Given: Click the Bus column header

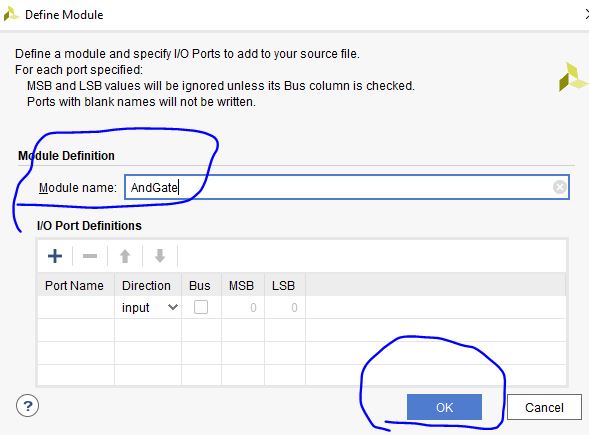Looking at the screenshot, I should tap(201, 285).
